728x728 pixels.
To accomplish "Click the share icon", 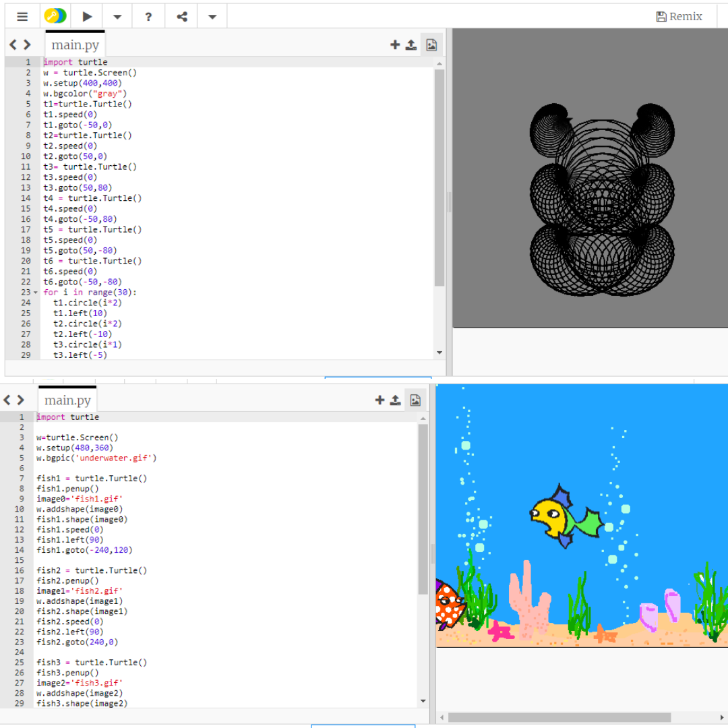I will (182, 17).
